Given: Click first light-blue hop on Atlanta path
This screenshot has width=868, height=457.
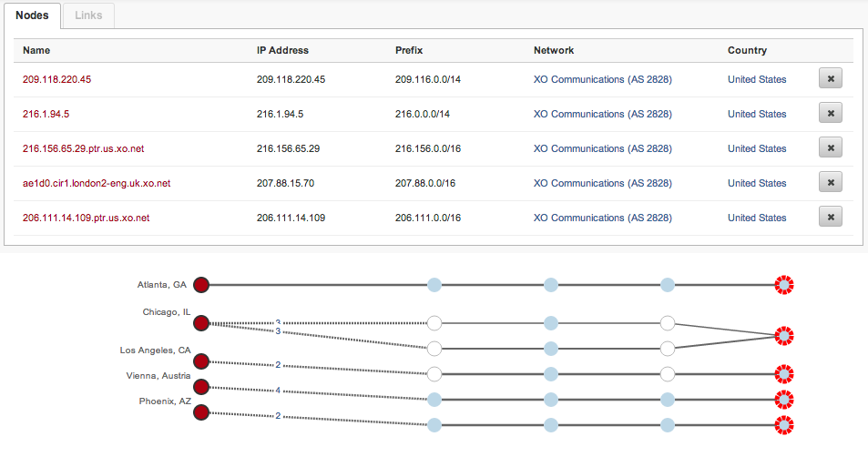Looking at the screenshot, I should [434, 285].
